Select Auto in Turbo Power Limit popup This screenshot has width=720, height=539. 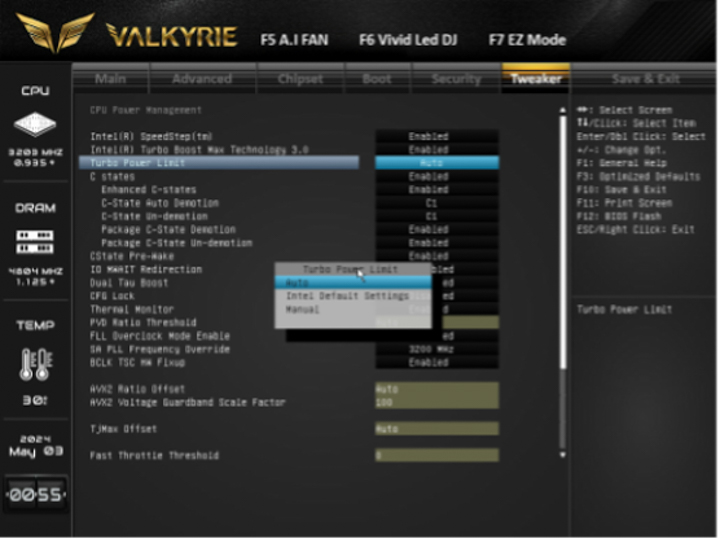353,283
